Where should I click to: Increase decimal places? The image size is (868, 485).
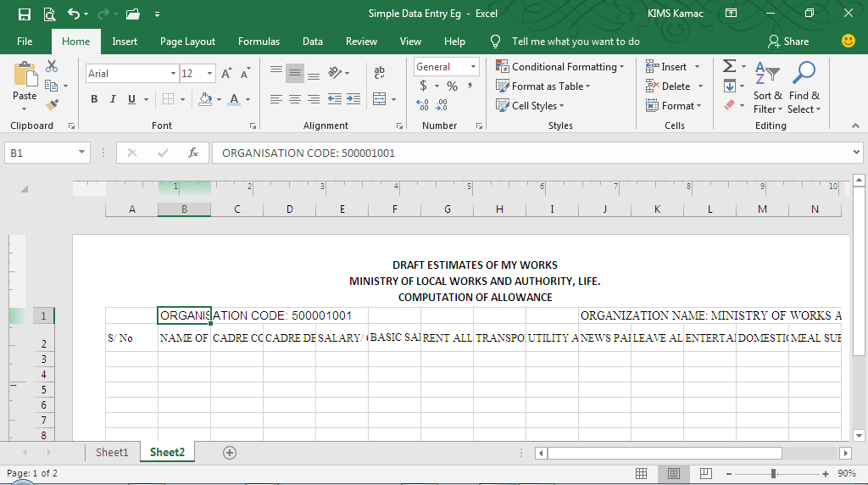tap(422, 104)
